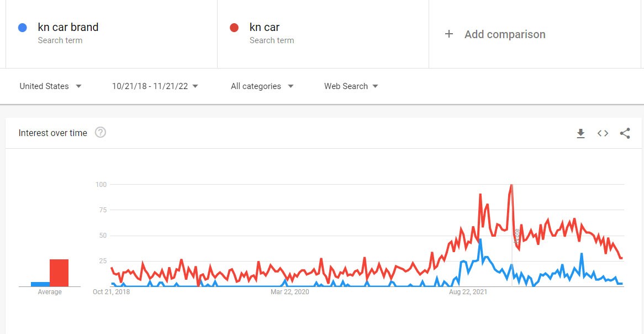Click the Interest over time heading
This screenshot has width=644, height=334.
(x=53, y=133)
